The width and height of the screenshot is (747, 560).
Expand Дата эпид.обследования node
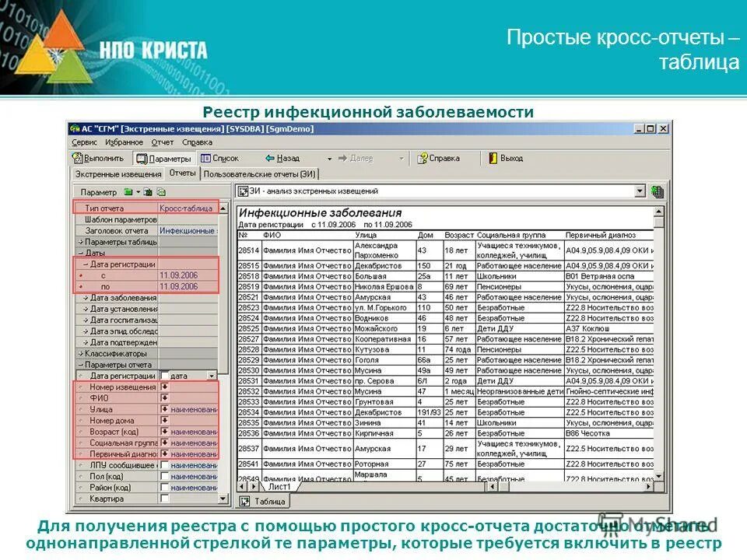86,331
